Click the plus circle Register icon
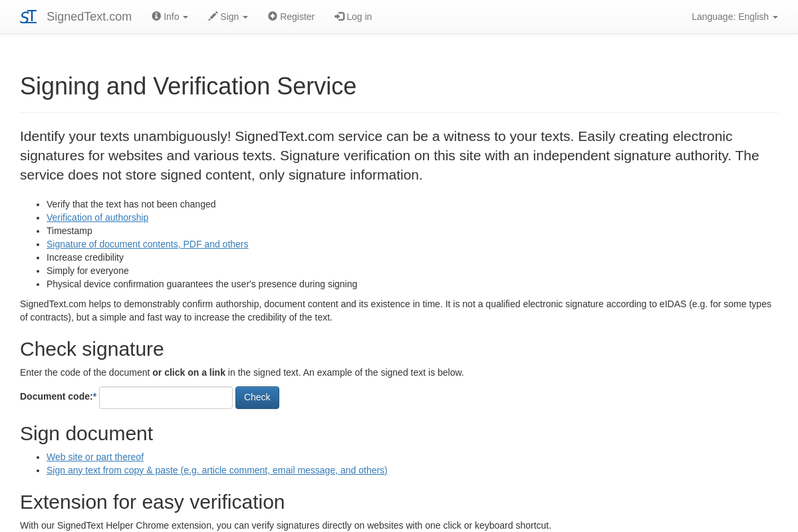Image resolution: width=798 pixels, height=532 pixels. [273, 17]
